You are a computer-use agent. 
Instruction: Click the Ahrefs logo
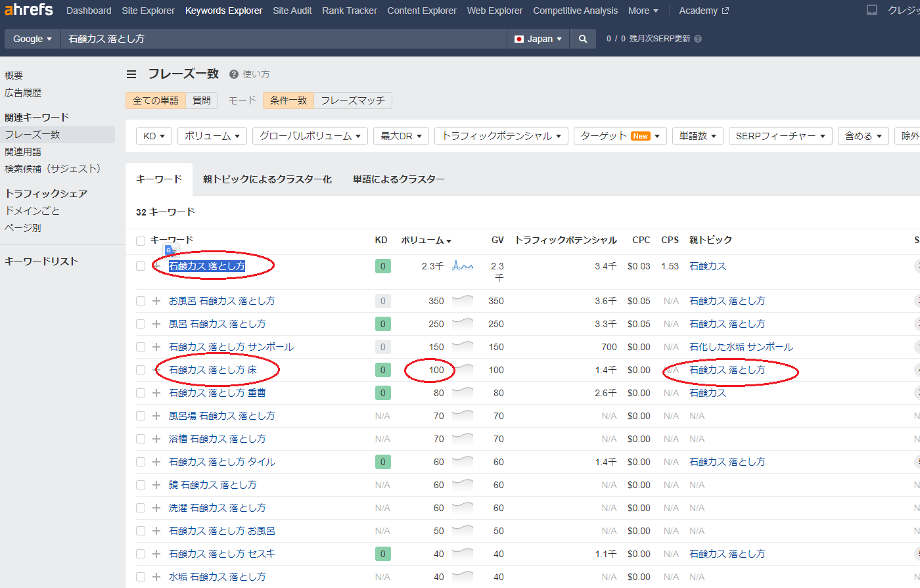coord(29,10)
